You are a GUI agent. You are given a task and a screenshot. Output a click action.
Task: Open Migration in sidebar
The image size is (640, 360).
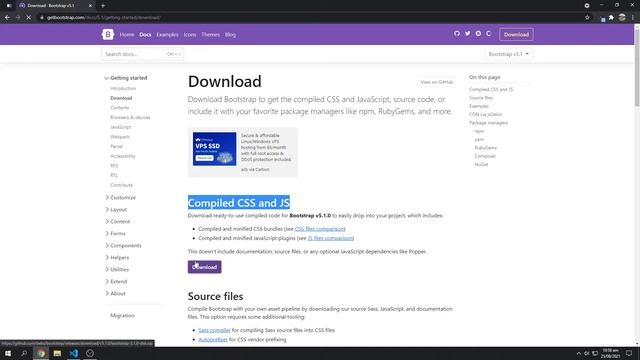[122, 316]
